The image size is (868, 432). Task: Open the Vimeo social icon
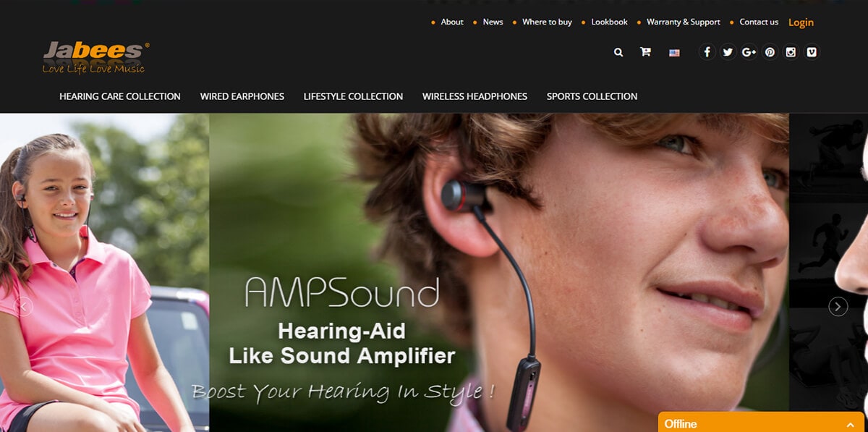click(812, 52)
